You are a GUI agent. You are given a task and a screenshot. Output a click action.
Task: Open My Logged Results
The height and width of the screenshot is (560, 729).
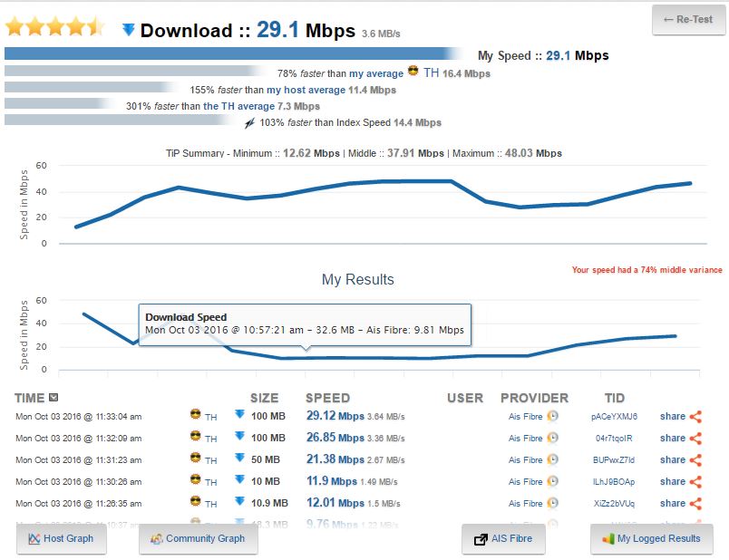[651, 539]
